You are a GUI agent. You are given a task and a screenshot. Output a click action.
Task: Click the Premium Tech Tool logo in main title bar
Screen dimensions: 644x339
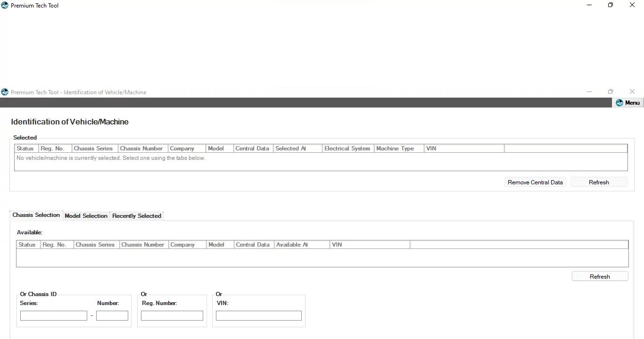click(5, 5)
